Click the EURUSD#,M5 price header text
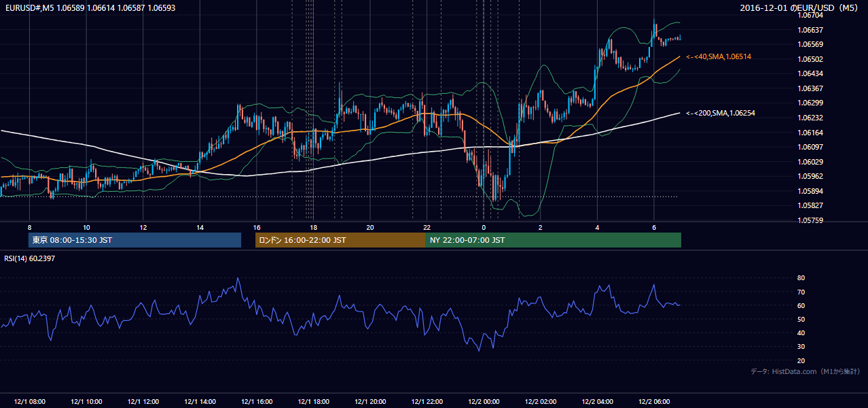 (89, 8)
